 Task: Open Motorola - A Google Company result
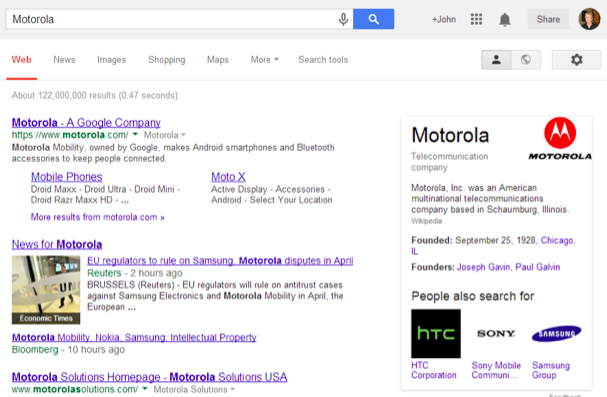[x=86, y=123]
